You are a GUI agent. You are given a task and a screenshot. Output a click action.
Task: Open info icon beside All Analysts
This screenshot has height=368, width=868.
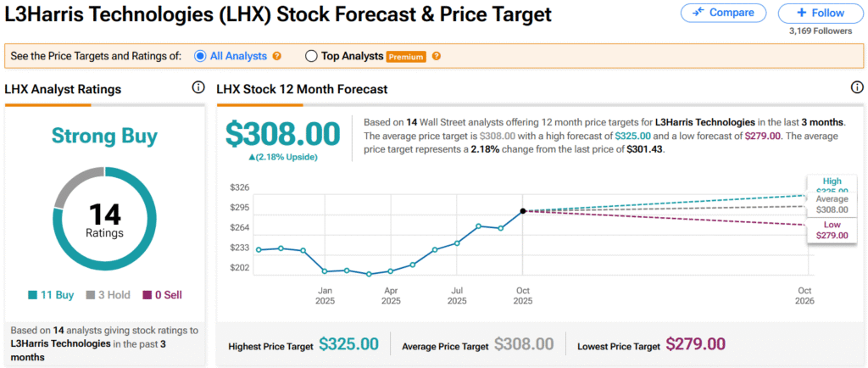click(276, 56)
